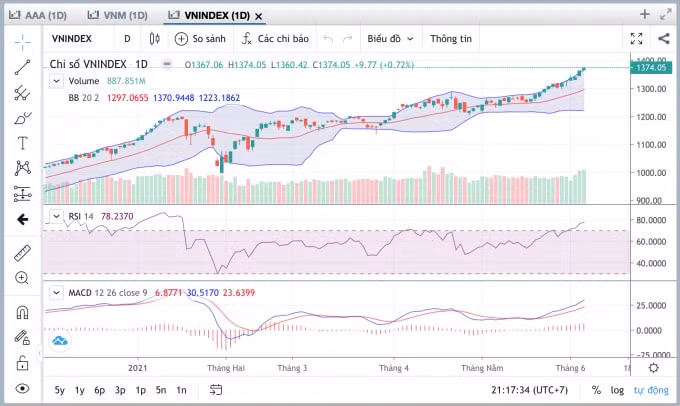Set range to 1y
Screen dimensions: 680x406
79,390
